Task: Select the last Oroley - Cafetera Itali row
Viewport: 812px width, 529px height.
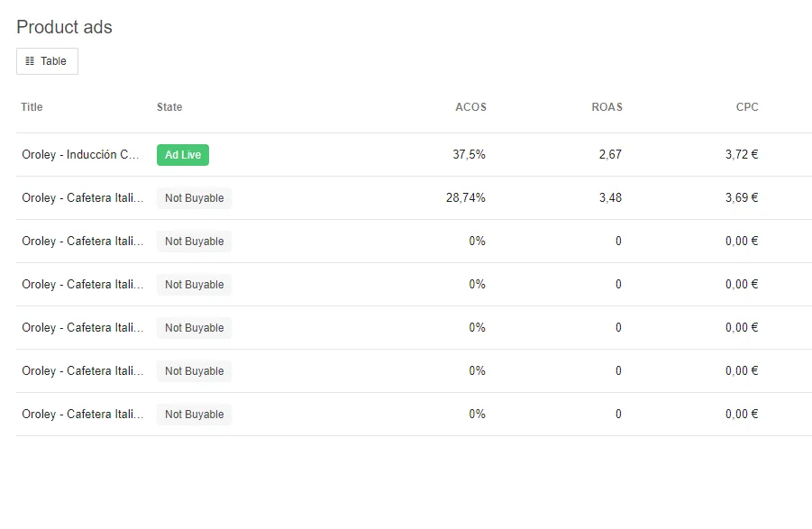Action: point(415,414)
